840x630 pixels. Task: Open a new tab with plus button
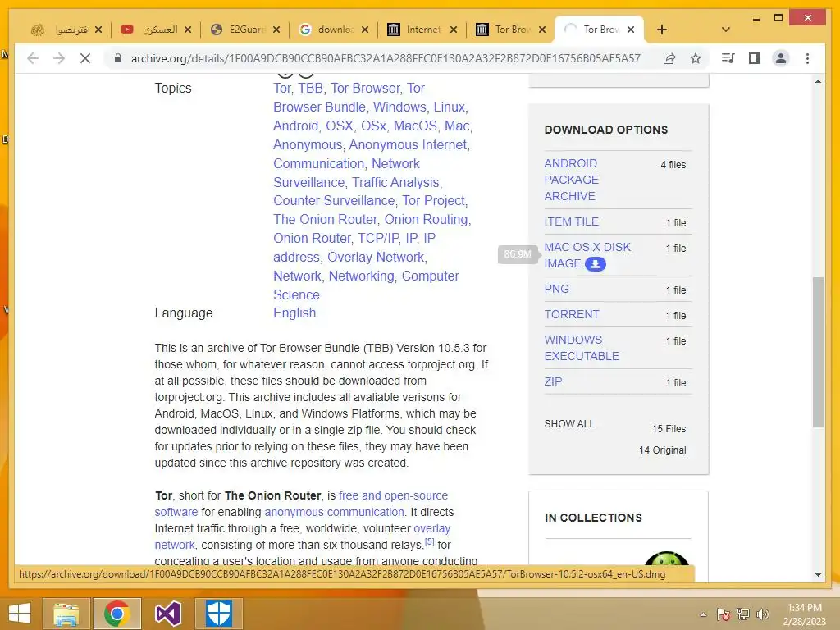point(662,30)
